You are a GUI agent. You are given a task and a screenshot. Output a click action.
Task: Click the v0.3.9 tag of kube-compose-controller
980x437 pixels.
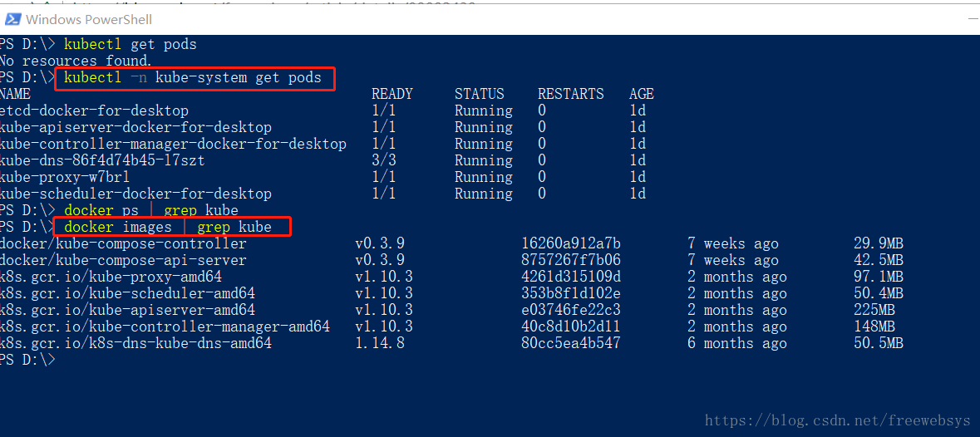click(379, 243)
